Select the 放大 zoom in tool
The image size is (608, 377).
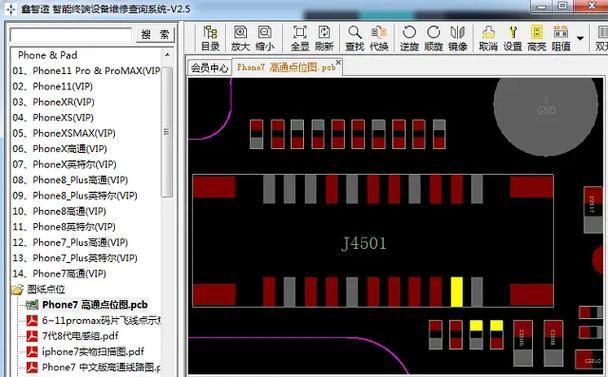(240, 38)
